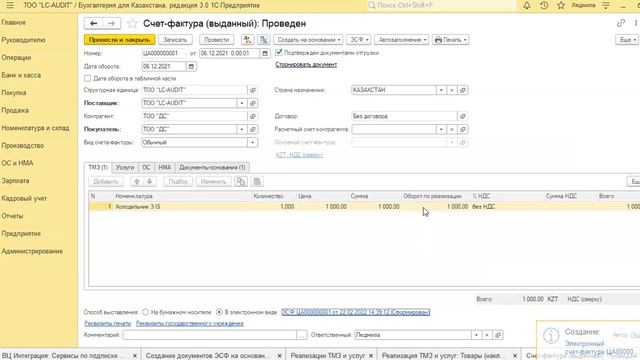
Task: Select В электронном виде option
Action: (x=219, y=312)
